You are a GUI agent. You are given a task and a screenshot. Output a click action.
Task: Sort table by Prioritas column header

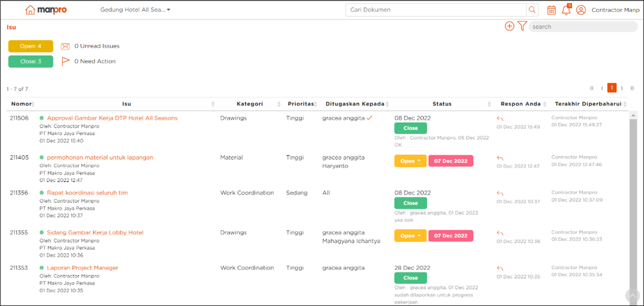[300, 104]
